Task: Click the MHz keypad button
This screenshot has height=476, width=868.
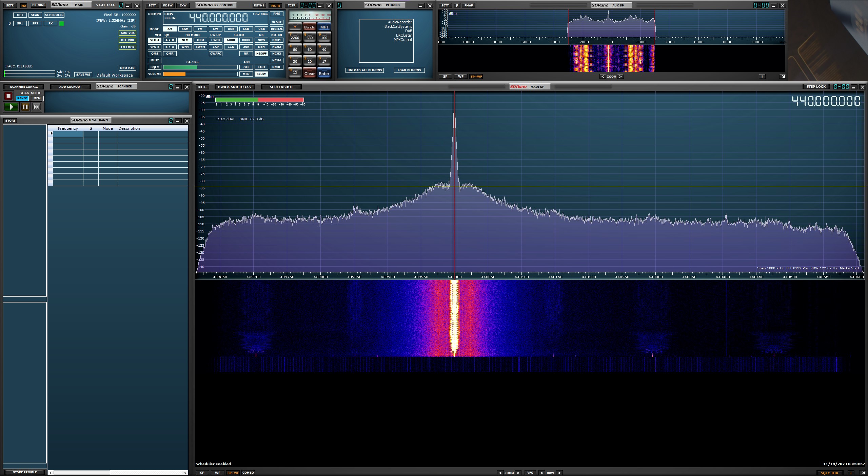Action: (324, 27)
